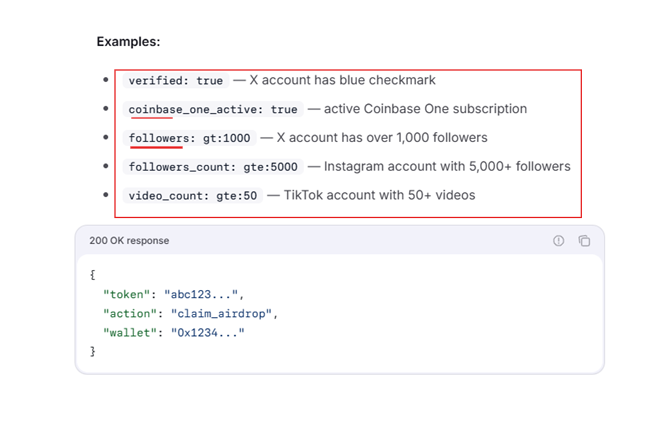Click 'Instagram account with 5,000+ followers' text
Viewport: 665px width, 421px height.
pos(447,167)
